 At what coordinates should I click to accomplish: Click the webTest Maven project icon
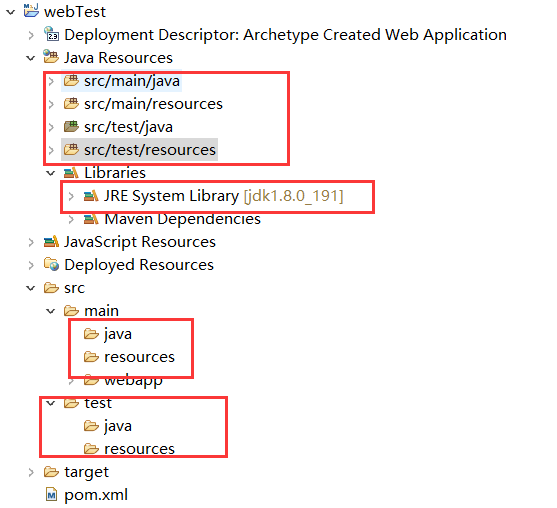pos(31,11)
